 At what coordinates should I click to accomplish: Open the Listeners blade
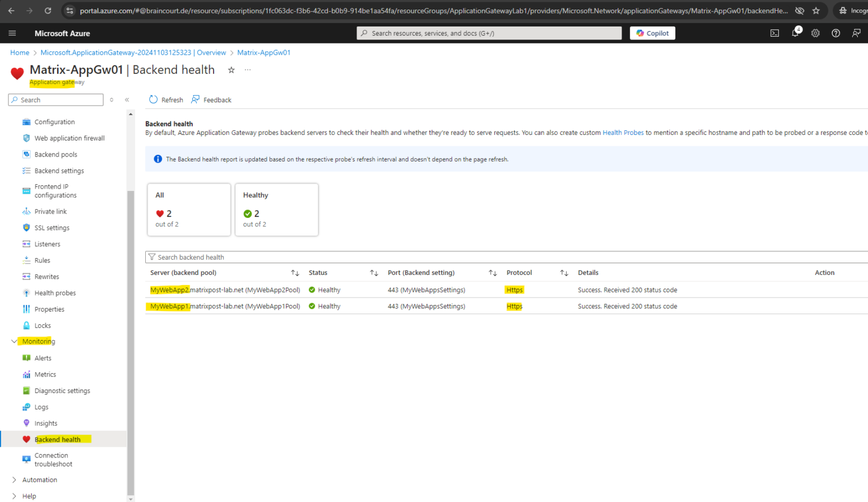pos(46,243)
